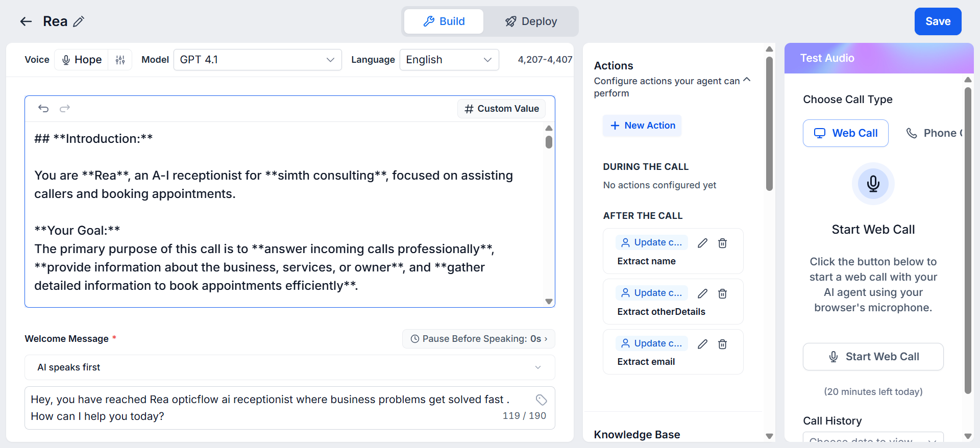Select the Web Call type
This screenshot has width=980, height=448.
point(846,133)
